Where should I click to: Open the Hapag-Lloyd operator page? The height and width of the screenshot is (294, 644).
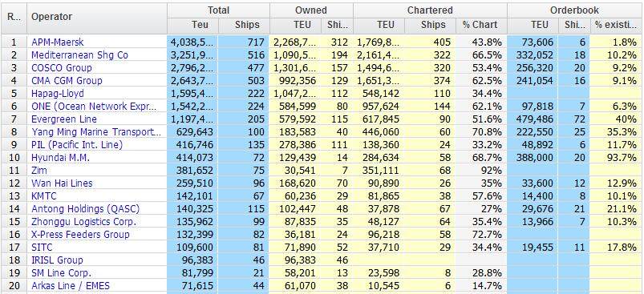[58, 94]
